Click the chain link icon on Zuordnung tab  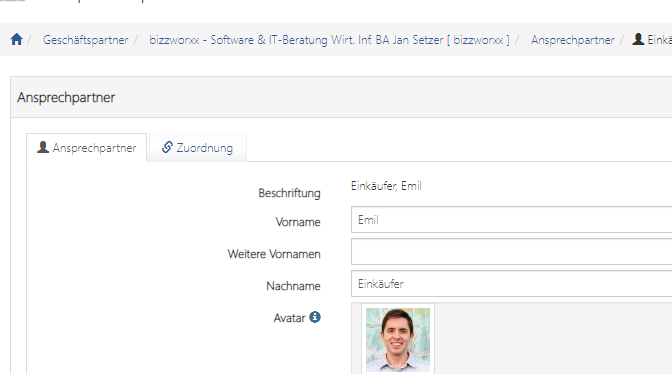click(x=167, y=147)
